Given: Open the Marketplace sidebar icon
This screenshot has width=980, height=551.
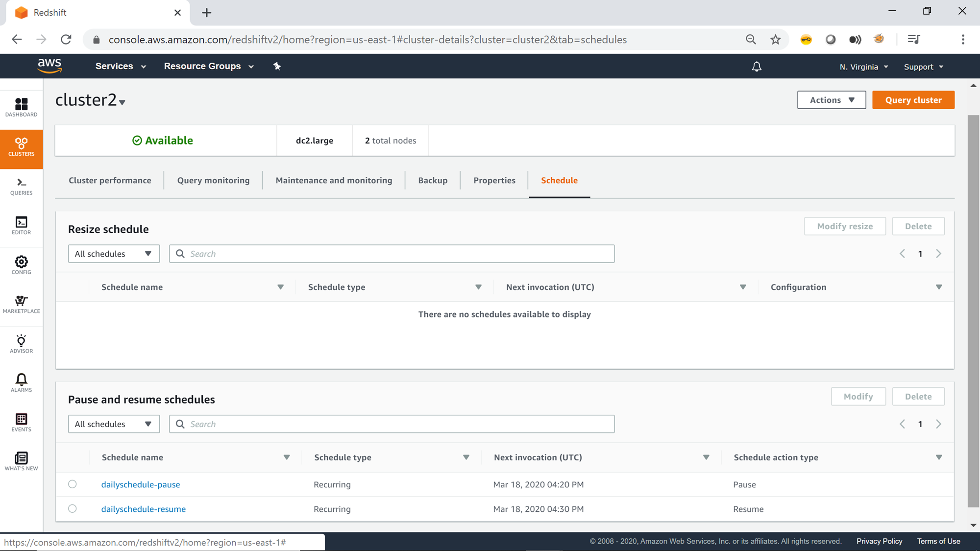Looking at the screenshot, I should 21,304.
